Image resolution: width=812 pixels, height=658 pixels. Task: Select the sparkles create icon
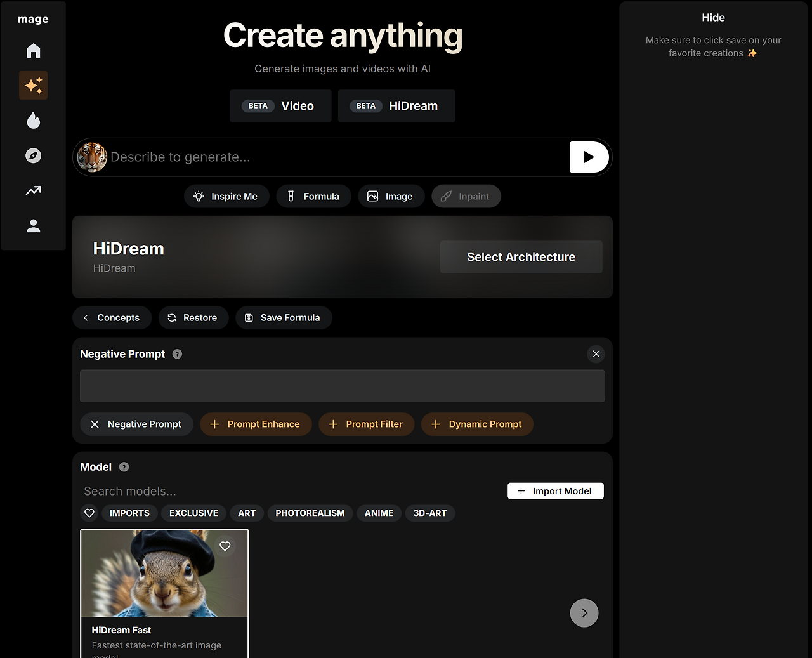click(34, 86)
